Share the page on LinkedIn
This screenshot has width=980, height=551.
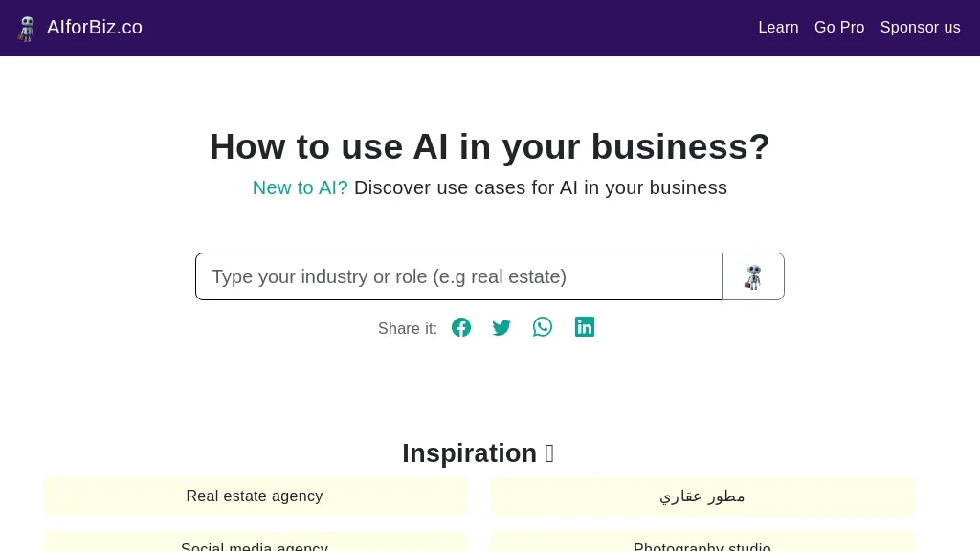585,327
